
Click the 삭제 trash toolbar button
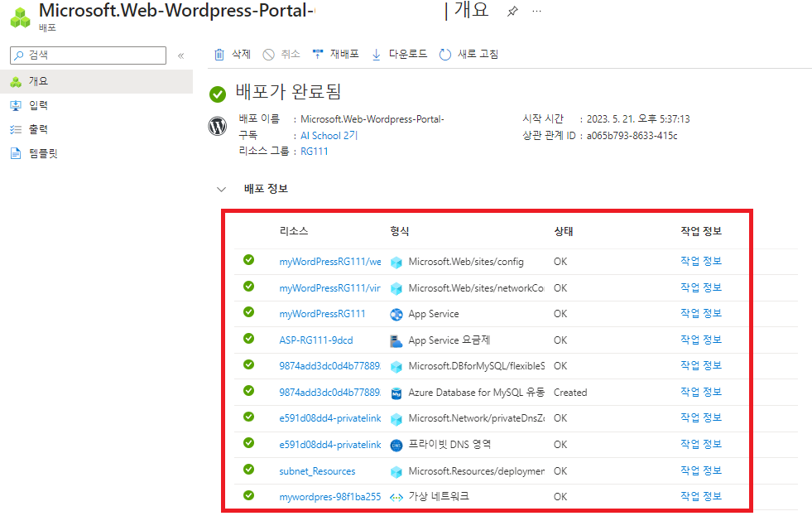coord(233,54)
